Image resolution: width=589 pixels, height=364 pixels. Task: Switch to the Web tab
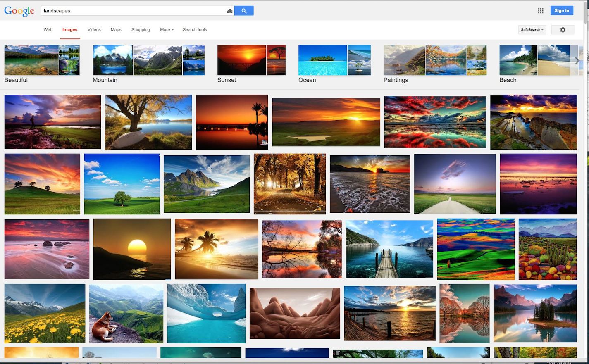click(x=48, y=30)
